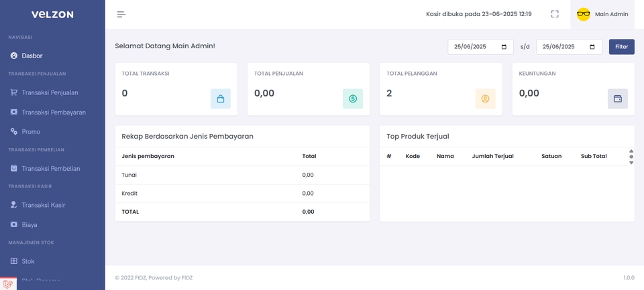Screen dimensions: 644x290
Task: Click the Kode column header
Action: pyautogui.click(x=413, y=156)
